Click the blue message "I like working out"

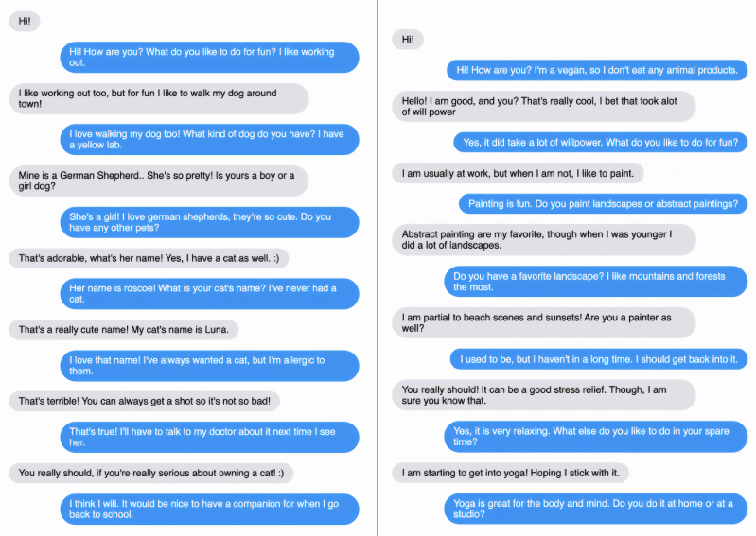point(208,58)
